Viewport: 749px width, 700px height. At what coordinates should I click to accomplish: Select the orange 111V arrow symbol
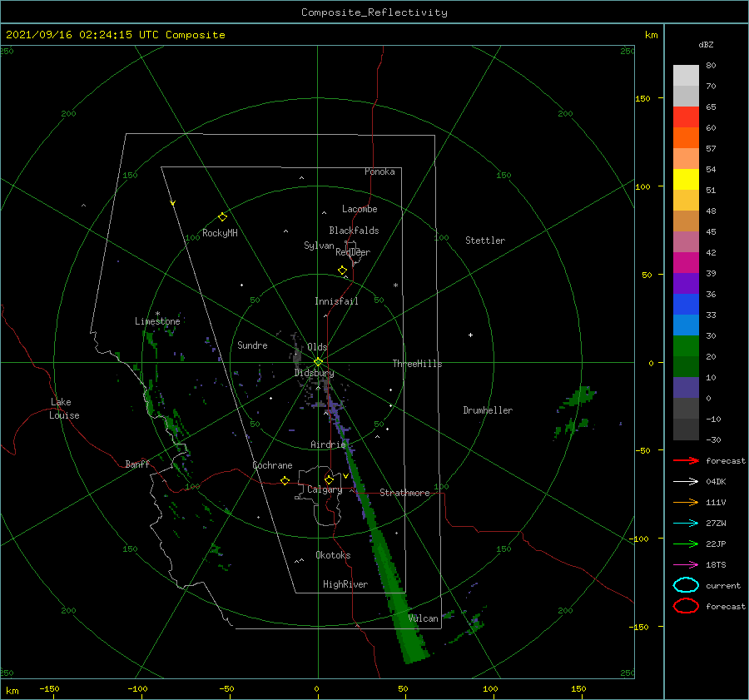tap(686, 502)
